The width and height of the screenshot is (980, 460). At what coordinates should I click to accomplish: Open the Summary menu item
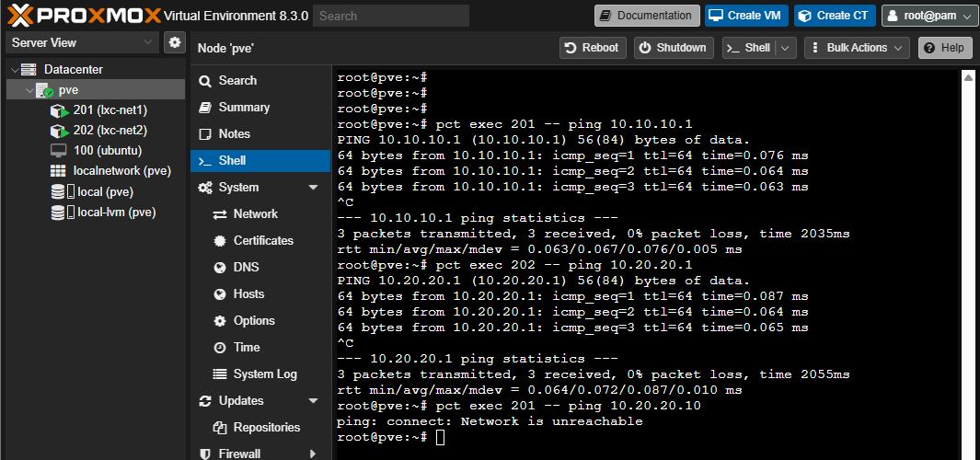click(x=260, y=108)
